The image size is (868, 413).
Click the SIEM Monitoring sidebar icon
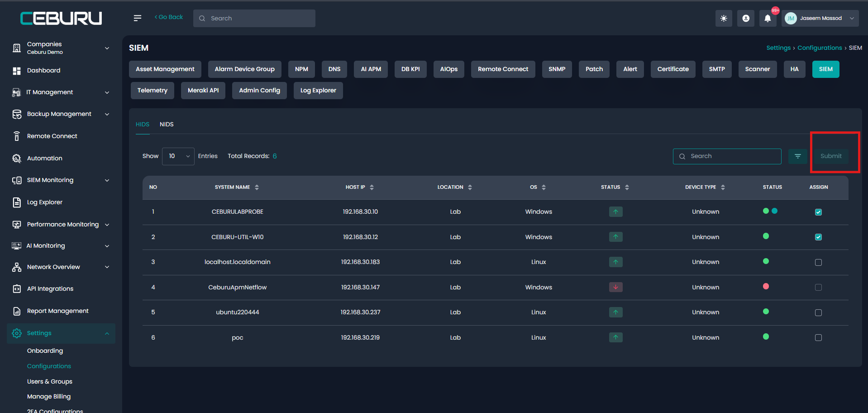coord(17,180)
